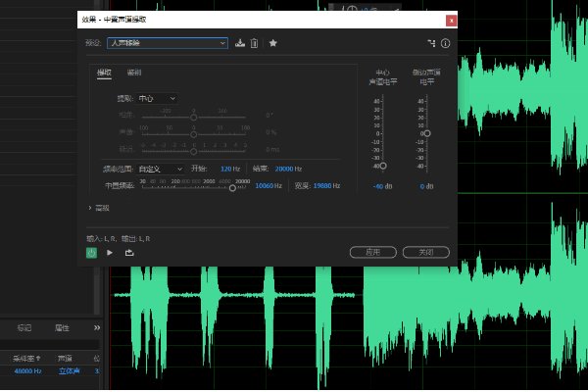Switch to the 鉴别 tab
The width and height of the screenshot is (588, 392).
tap(134, 73)
